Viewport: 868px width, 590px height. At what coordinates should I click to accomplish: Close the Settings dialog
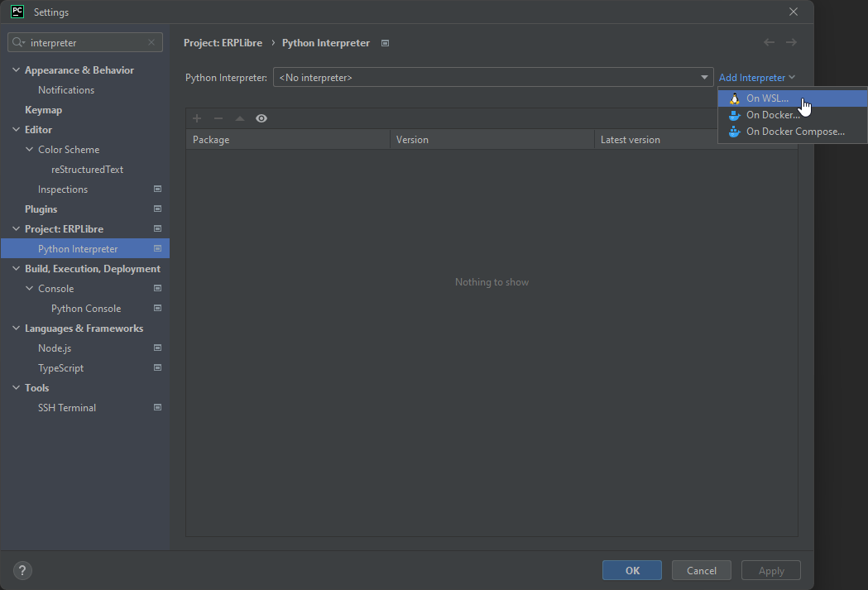pyautogui.click(x=794, y=12)
